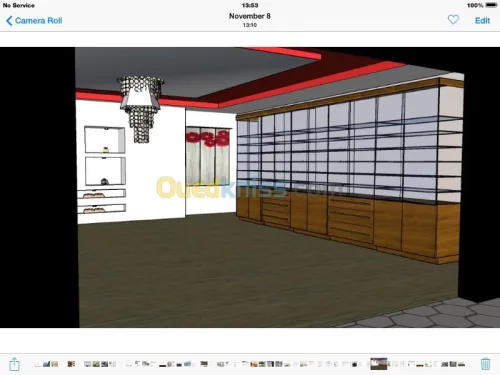Favorite the photo with heart icon
The image size is (500, 375).
click(453, 20)
